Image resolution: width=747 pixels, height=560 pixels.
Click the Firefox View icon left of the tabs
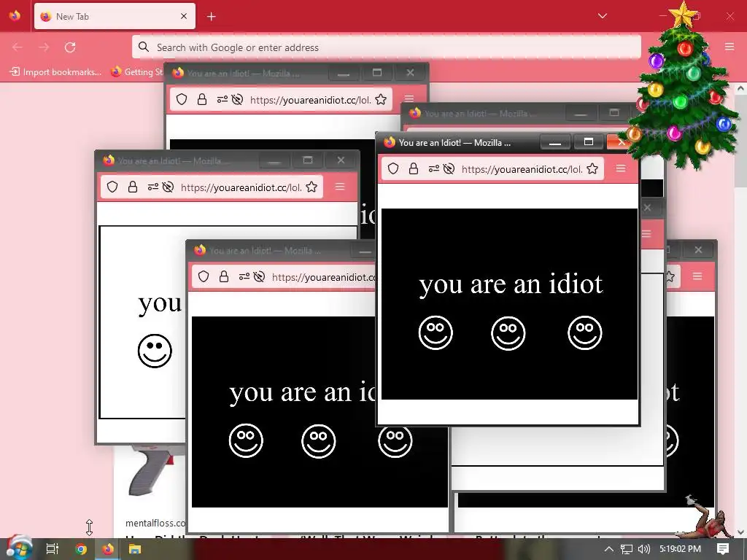tap(15, 16)
